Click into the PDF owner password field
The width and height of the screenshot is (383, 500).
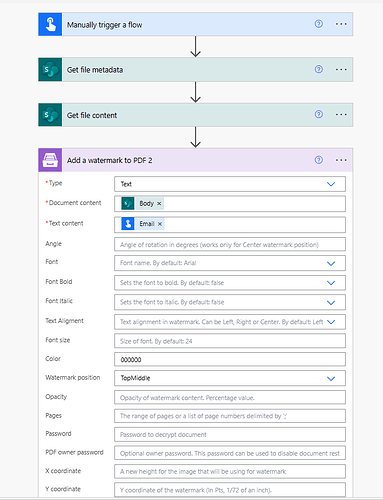[x=230, y=453]
